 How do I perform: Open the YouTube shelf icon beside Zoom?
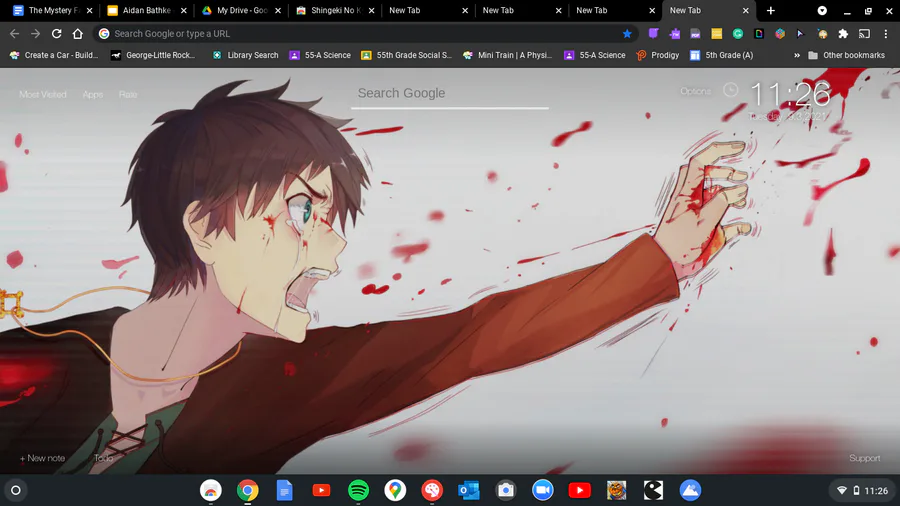coord(579,490)
